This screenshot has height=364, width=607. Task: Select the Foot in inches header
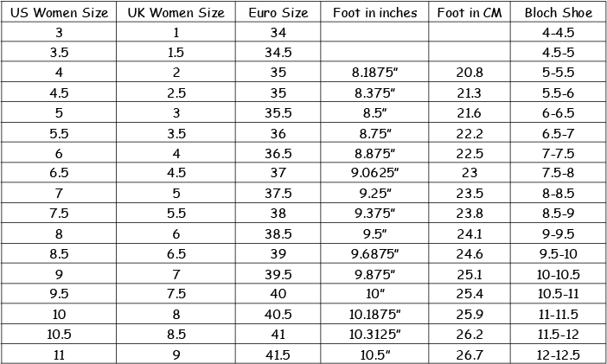(x=374, y=12)
